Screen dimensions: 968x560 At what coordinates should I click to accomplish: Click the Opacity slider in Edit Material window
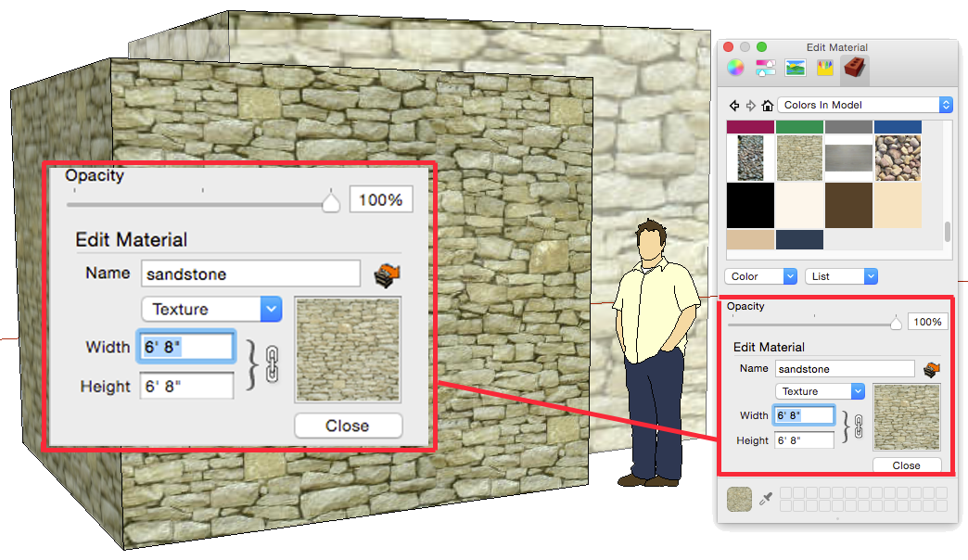point(814,324)
